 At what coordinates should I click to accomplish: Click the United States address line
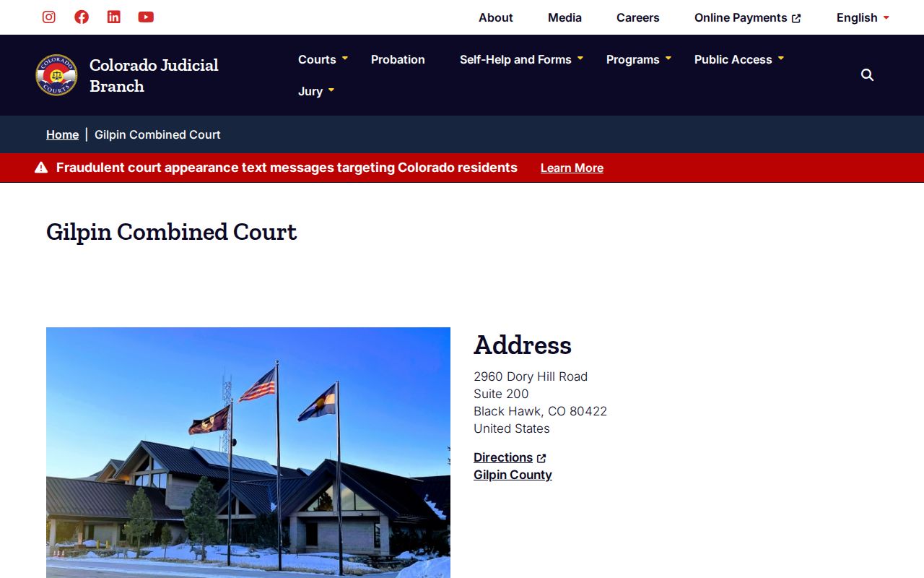512,428
